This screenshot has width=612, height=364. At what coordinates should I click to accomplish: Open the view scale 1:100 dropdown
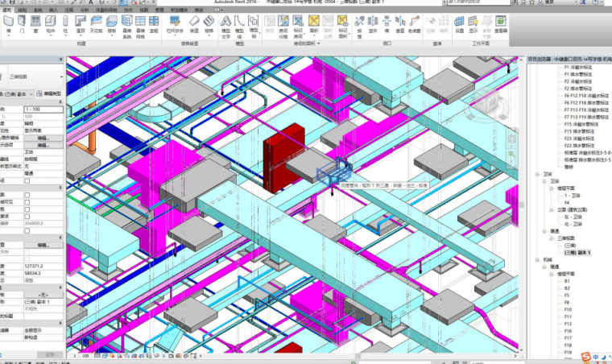(83, 354)
